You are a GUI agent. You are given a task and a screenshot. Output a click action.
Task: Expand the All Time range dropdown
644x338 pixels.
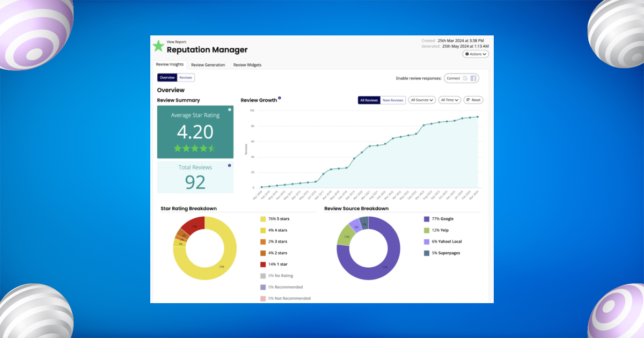pyautogui.click(x=449, y=100)
